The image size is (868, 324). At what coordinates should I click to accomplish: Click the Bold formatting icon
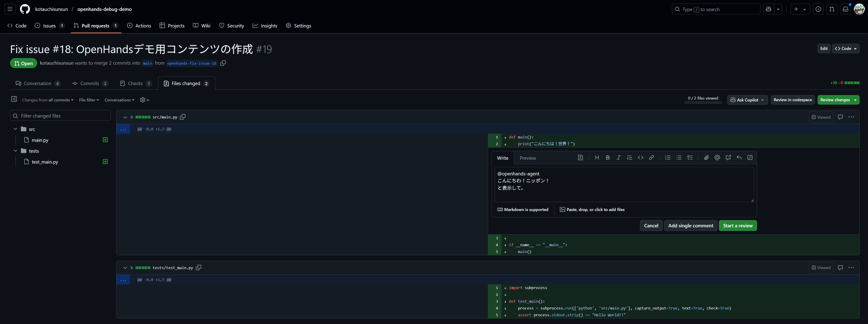pyautogui.click(x=607, y=158)
